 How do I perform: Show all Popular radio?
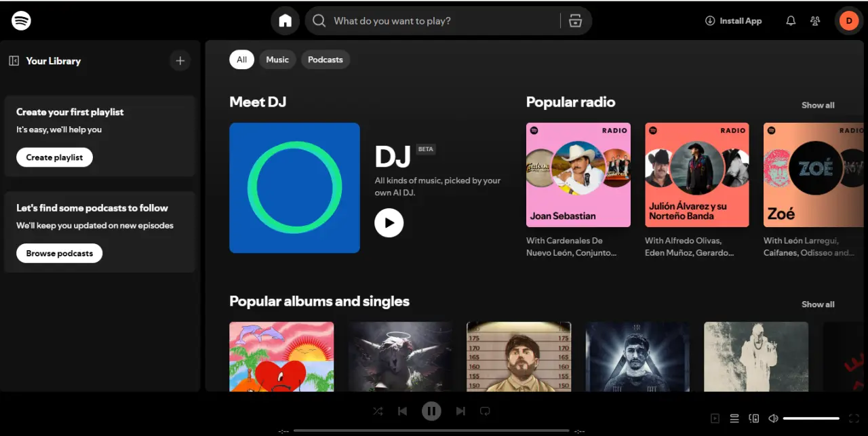[x=818, y=105]
